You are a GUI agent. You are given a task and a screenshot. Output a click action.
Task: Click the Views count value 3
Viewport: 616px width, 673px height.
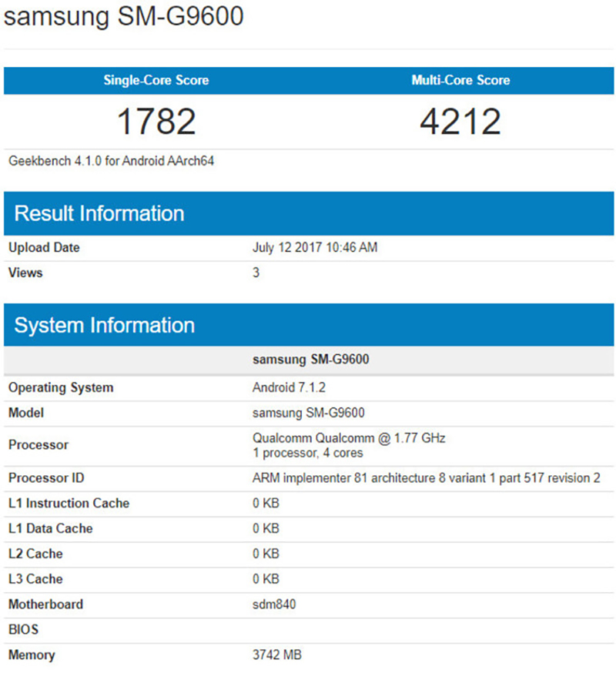pyautogui.click(x=256, y=273)
